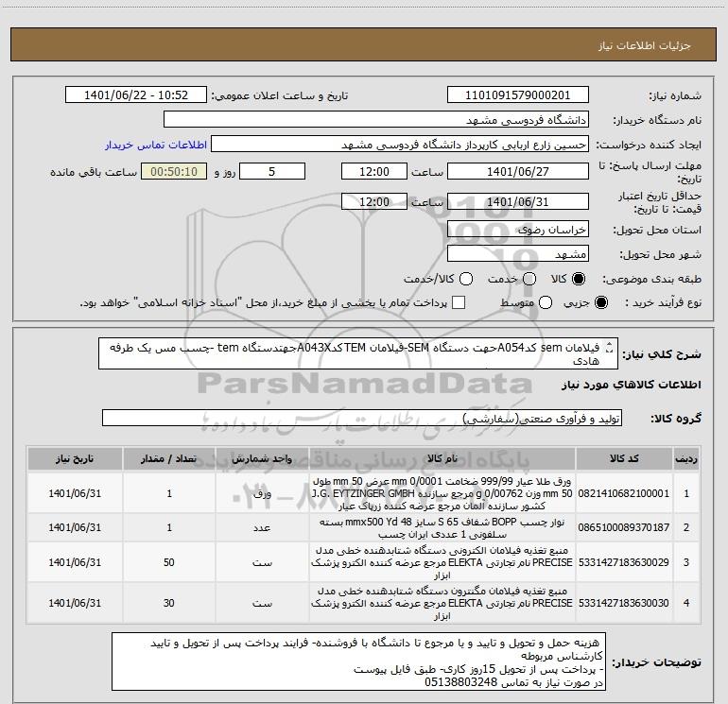Click the general description text area
728x704 pixels.
click(358, 353)
